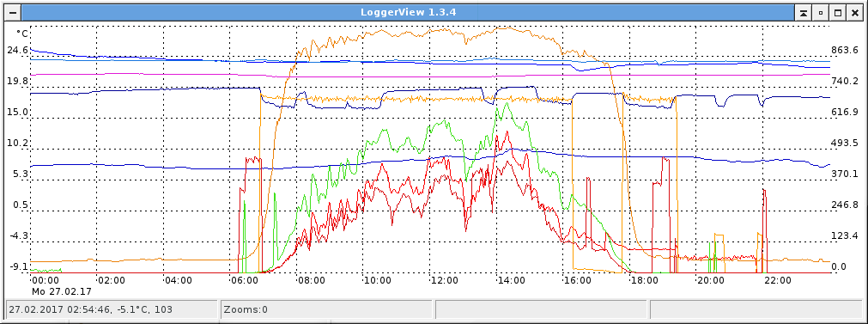Click the 863.6 right axis value
The image size is (868, 324).
tap(846, 51)
